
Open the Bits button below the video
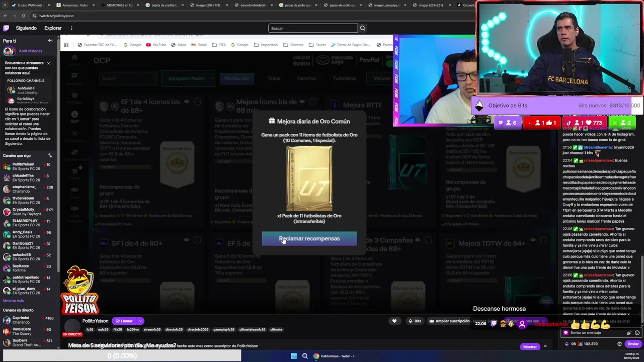pyautogui.click(x=415, y=321)
